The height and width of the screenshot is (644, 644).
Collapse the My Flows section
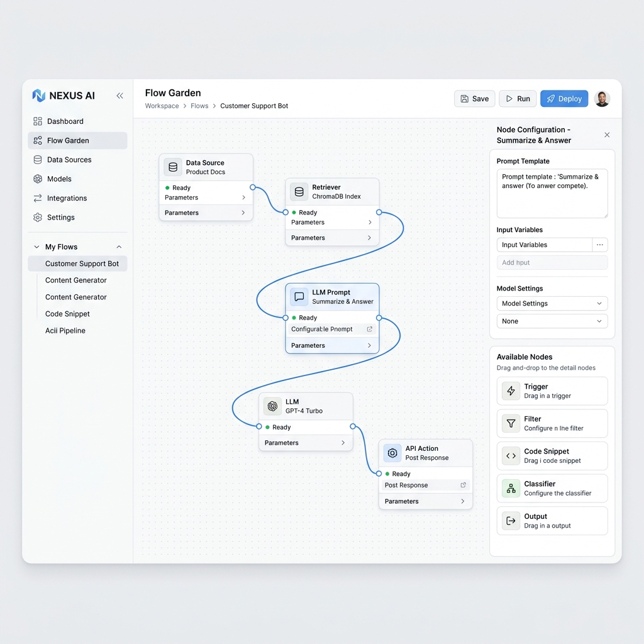(x=119, y=247)
